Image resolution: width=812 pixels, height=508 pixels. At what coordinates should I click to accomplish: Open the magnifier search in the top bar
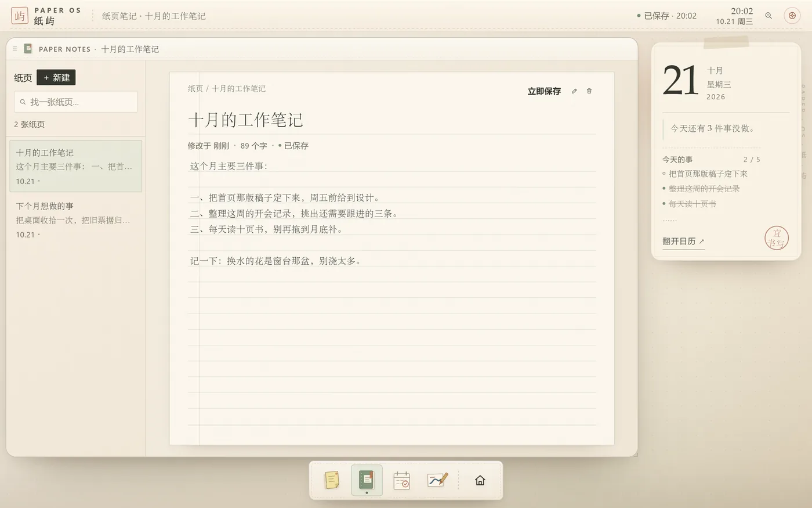coord(768,16)
